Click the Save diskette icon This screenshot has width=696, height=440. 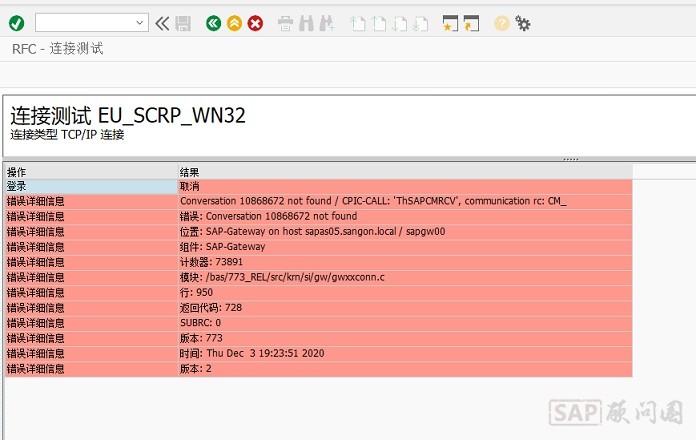(x=183, y=23)
